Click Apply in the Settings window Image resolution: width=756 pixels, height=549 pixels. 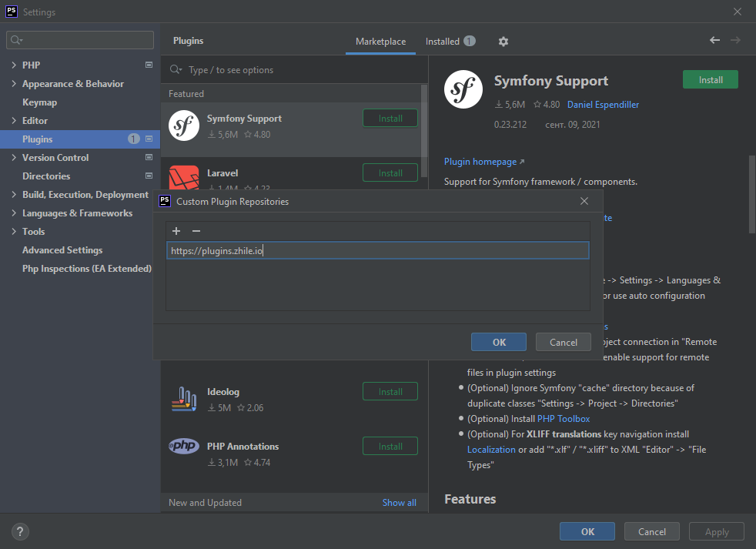[717, 531]
